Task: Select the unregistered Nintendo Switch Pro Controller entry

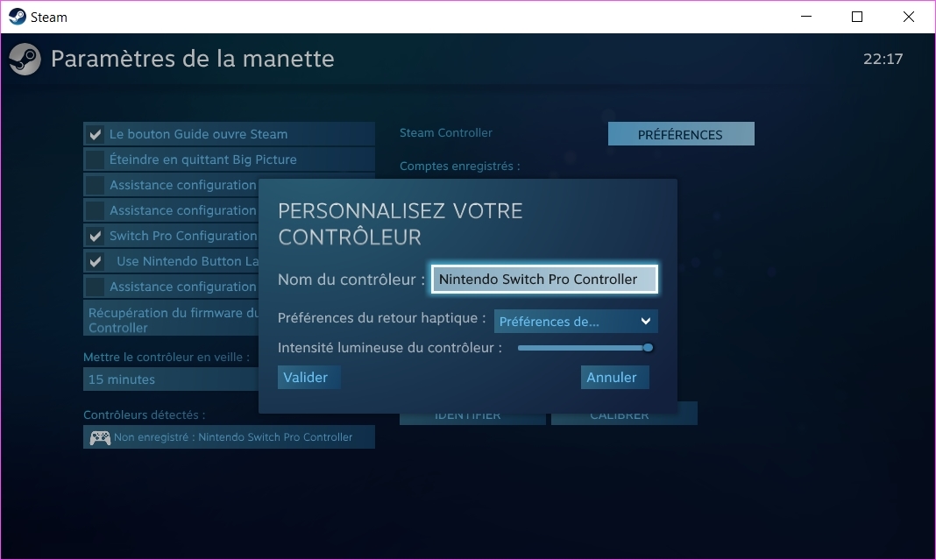Action: 229,437
